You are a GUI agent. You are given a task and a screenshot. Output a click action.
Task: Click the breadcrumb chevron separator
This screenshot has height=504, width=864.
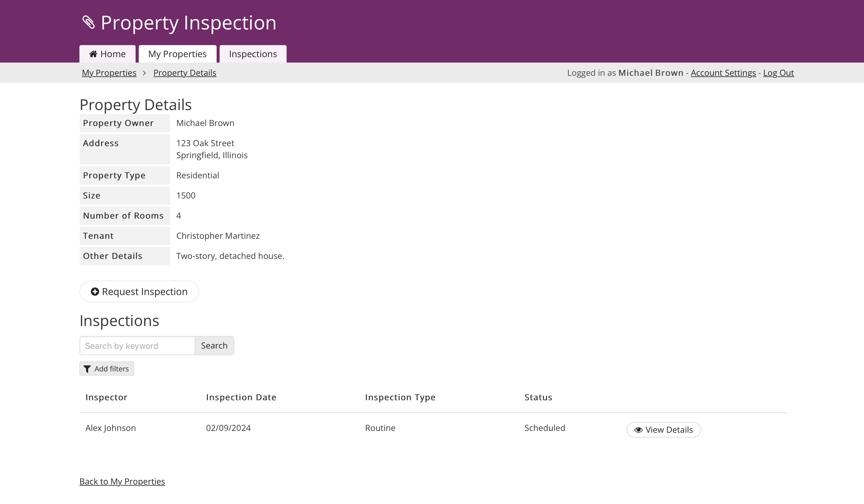coord(144,73)
